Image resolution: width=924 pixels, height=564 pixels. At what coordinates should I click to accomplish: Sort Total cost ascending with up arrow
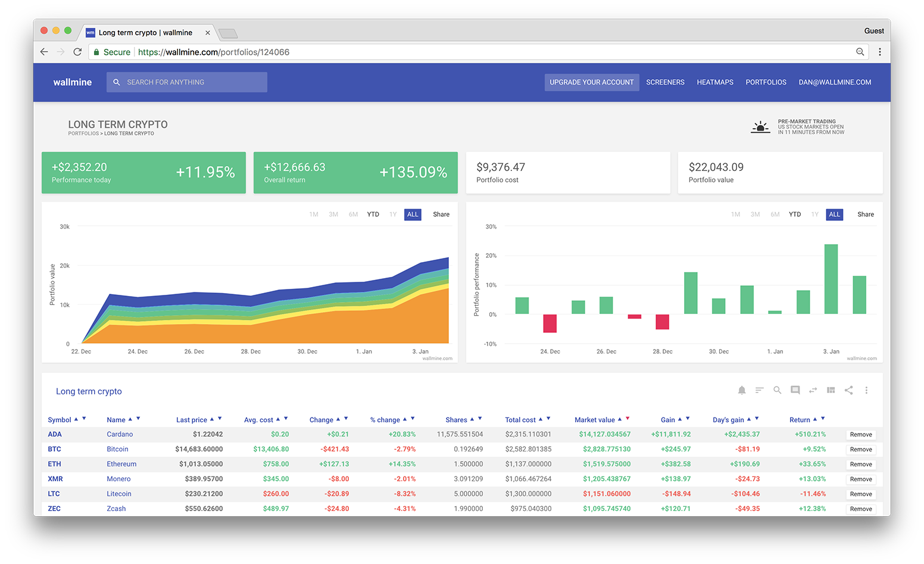point(541,419)
